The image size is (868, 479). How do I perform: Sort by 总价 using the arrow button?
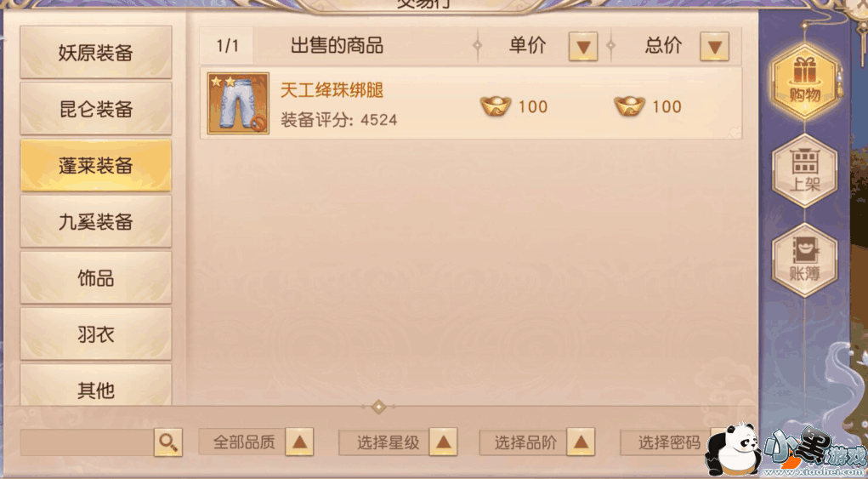click(x=714, y=47)
